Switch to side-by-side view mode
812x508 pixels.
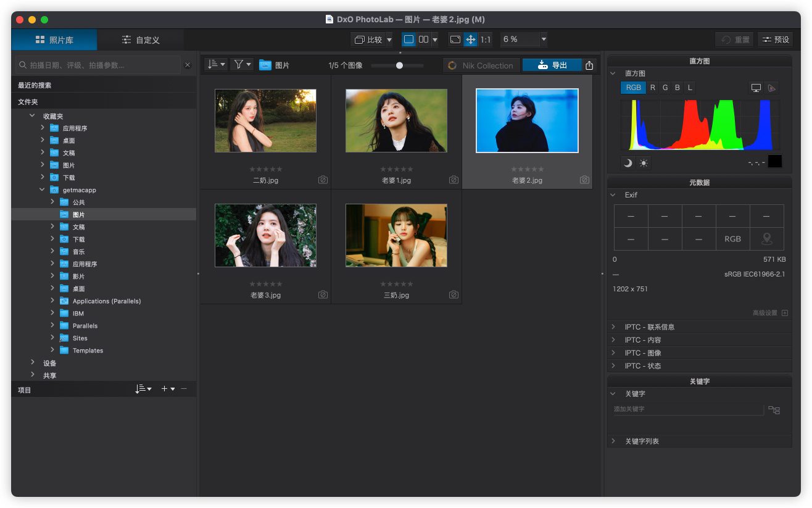point(423,40)
